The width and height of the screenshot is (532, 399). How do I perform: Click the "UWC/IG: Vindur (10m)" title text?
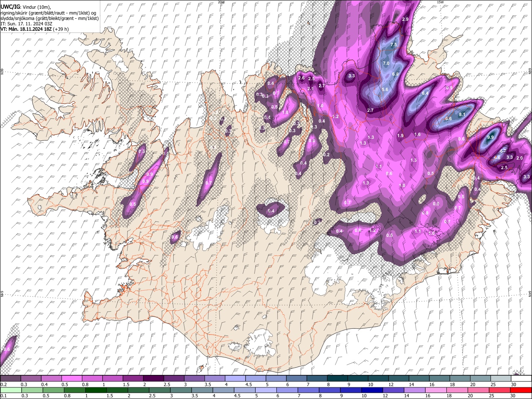27,7
